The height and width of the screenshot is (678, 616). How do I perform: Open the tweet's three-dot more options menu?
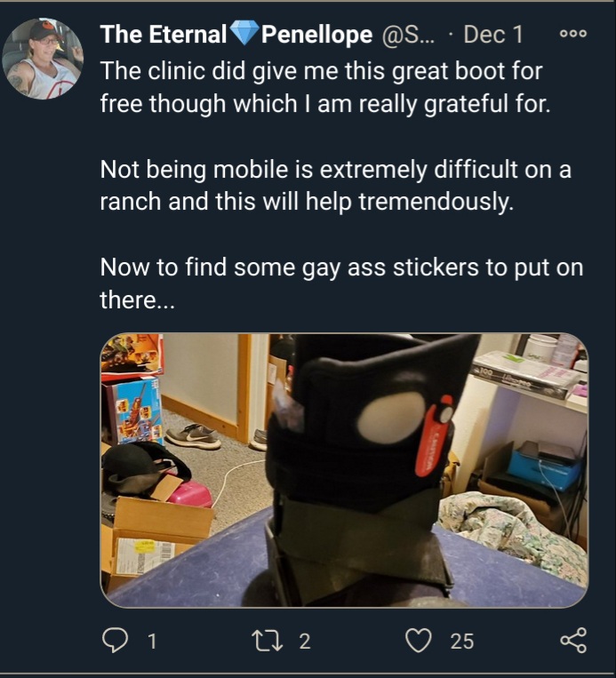click(573, 34)
